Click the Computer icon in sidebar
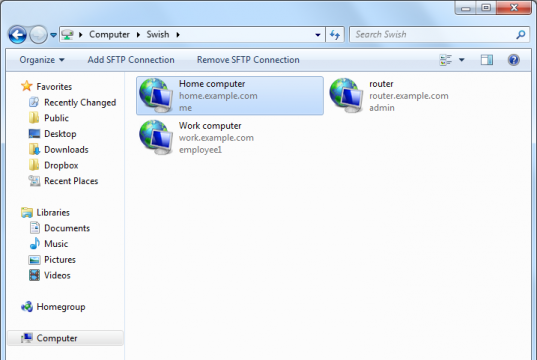Screen dimensions: 537x360 click(27, 338)
